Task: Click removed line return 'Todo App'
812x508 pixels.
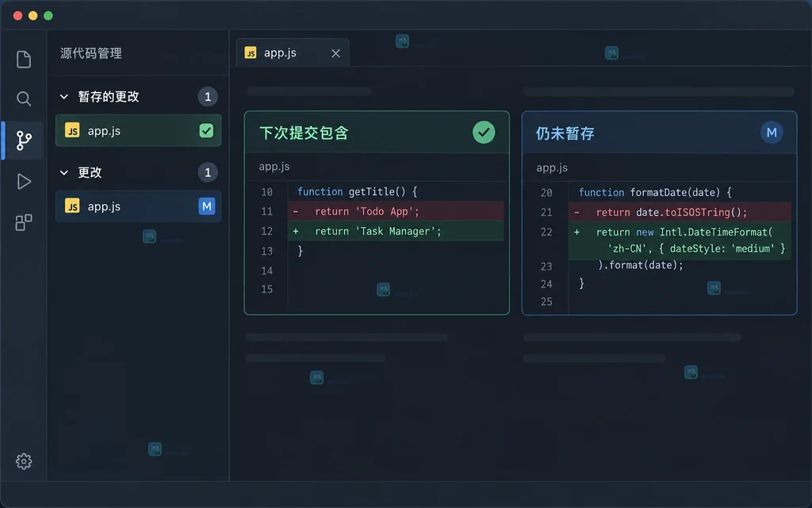Action: tap(396, 211)
